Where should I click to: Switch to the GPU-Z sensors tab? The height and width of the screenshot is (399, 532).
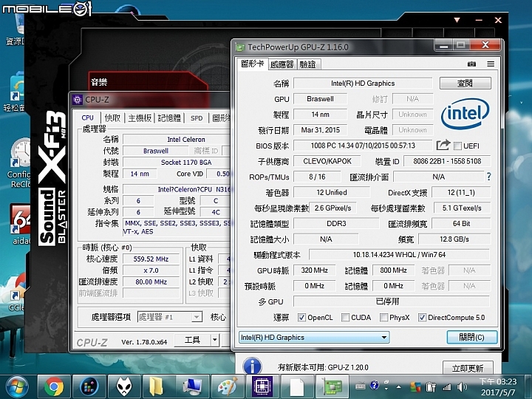tap(282, 64)
